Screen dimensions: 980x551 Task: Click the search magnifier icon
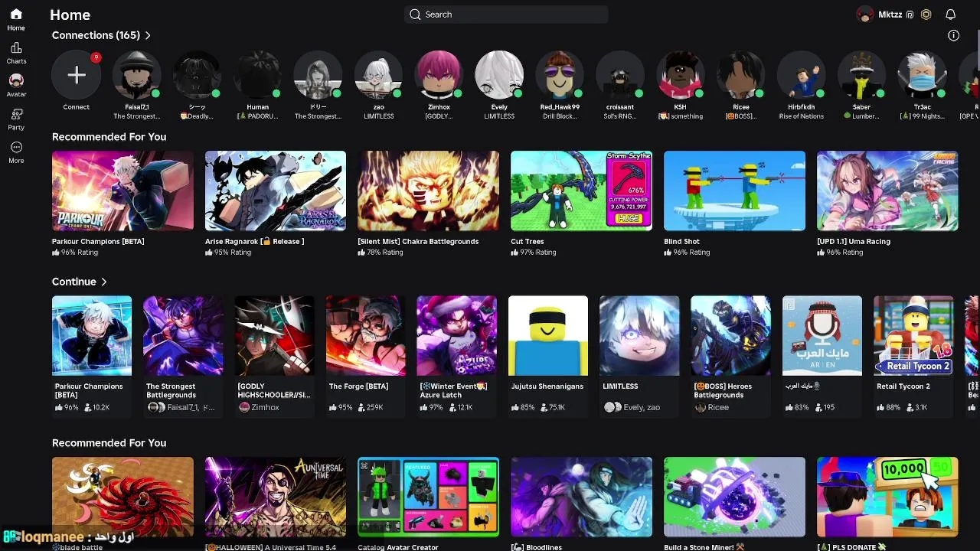click(x=415, y=15)
